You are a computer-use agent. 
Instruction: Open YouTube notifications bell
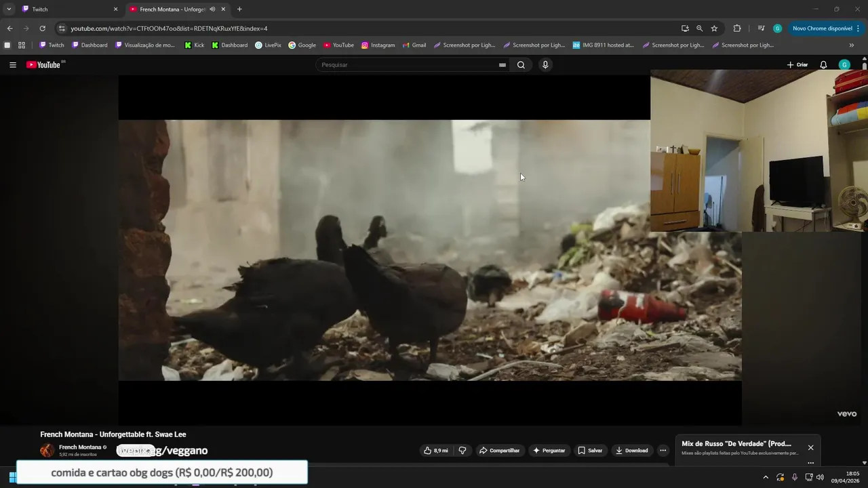click(823, 65)
